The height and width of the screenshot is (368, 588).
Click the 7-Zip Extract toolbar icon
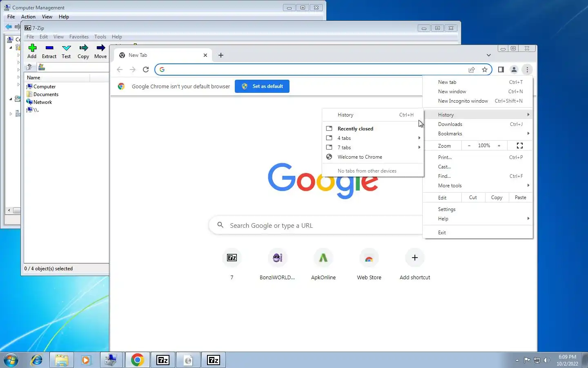pos(49,48)
